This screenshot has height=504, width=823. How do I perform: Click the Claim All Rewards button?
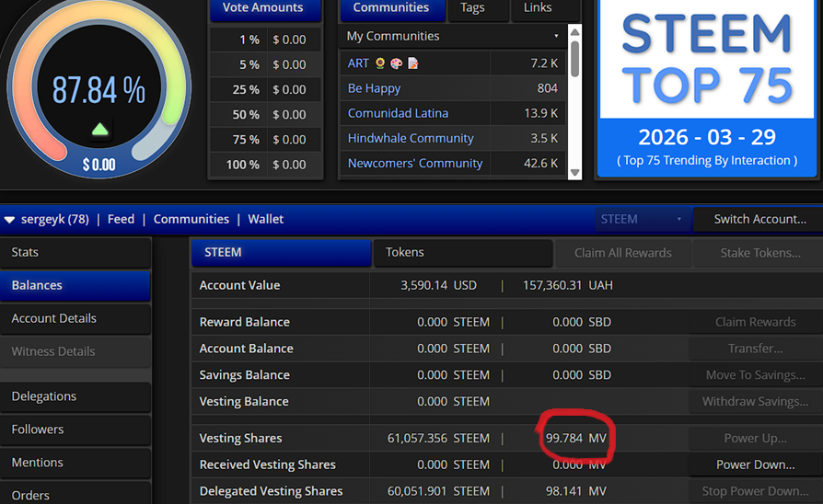pos(622,253)
